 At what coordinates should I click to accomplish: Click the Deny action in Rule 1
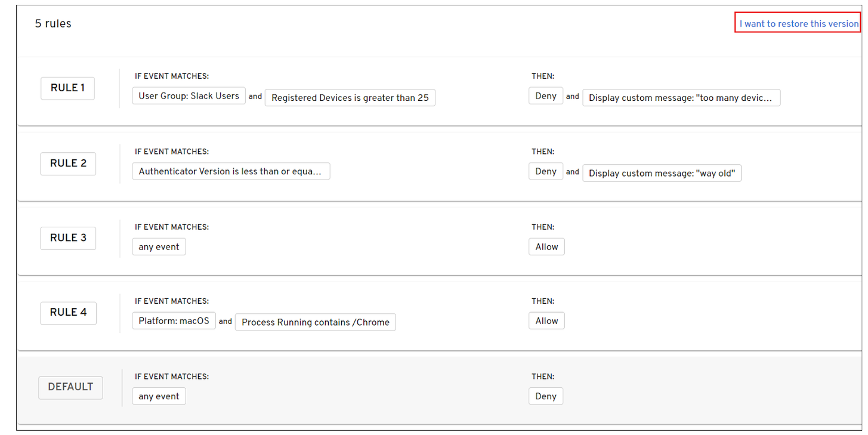point(545,96)
